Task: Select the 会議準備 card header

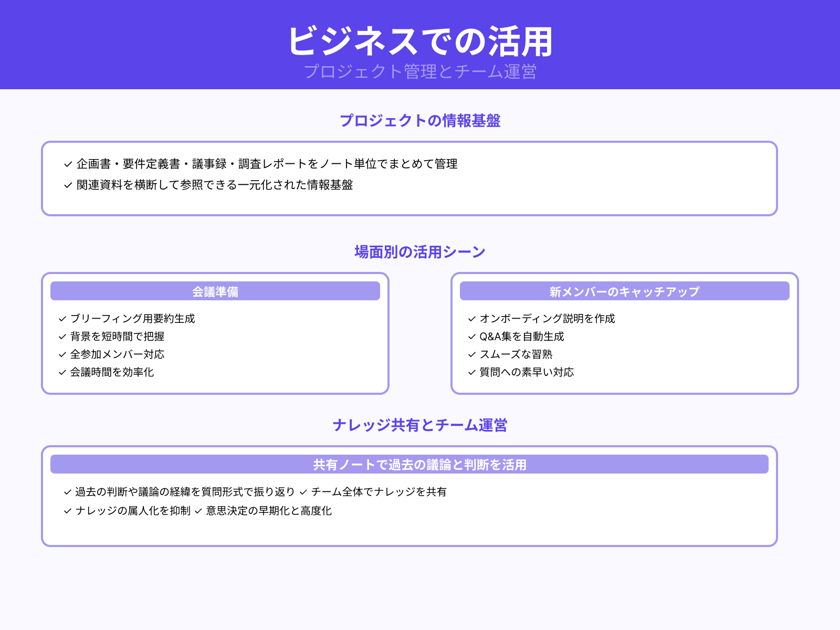Action: point(215,291)
